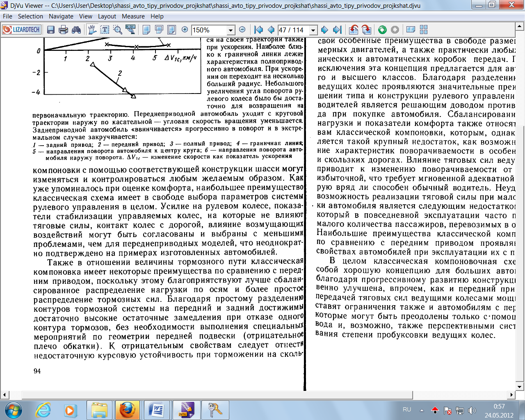Image resolution: width=525 pixels, height=420 pixels.
Task: Zoom out with the minus icon
Action: [x=242, y=30]
